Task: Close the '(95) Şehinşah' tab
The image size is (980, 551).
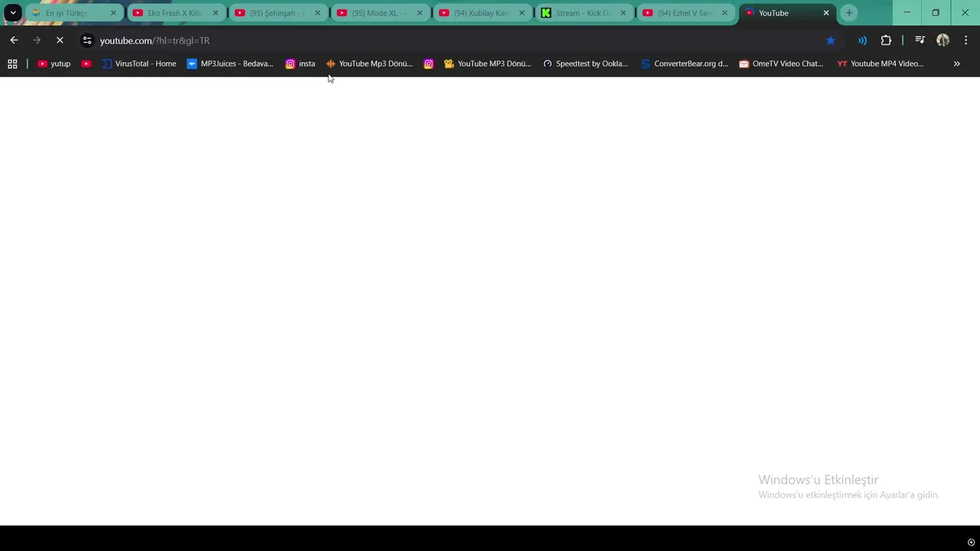Action: 318,13
